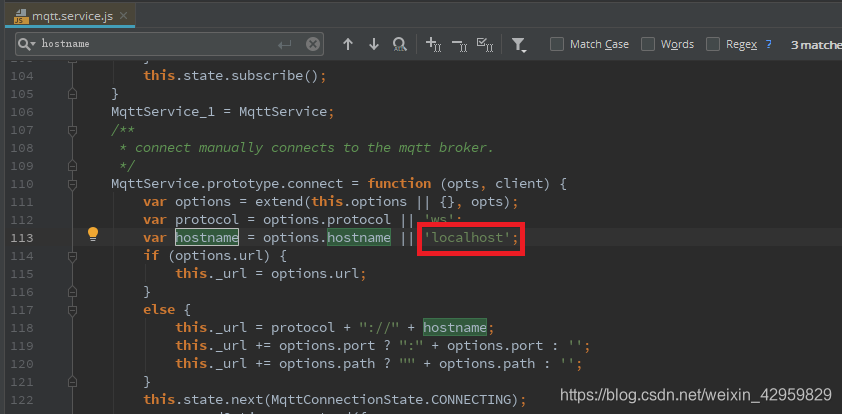Enable the Regex checkbox
The image size is (842, 414).
(x=713, y=44)
